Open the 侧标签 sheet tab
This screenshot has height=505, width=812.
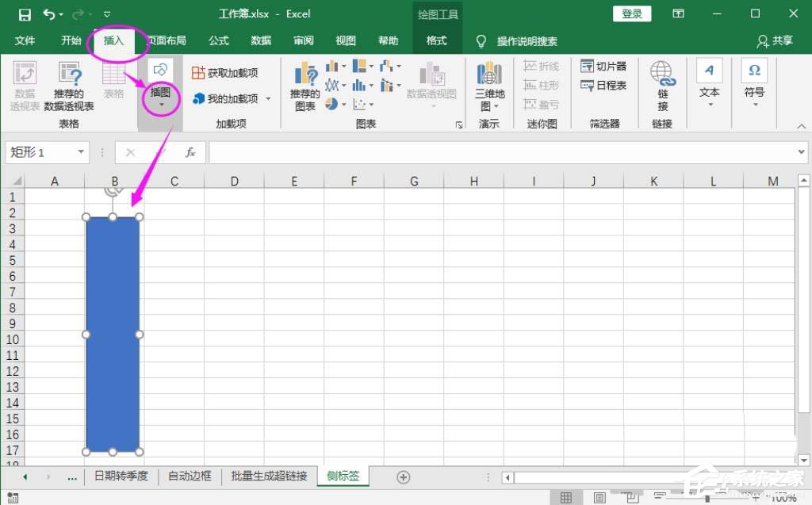[343, 476]
